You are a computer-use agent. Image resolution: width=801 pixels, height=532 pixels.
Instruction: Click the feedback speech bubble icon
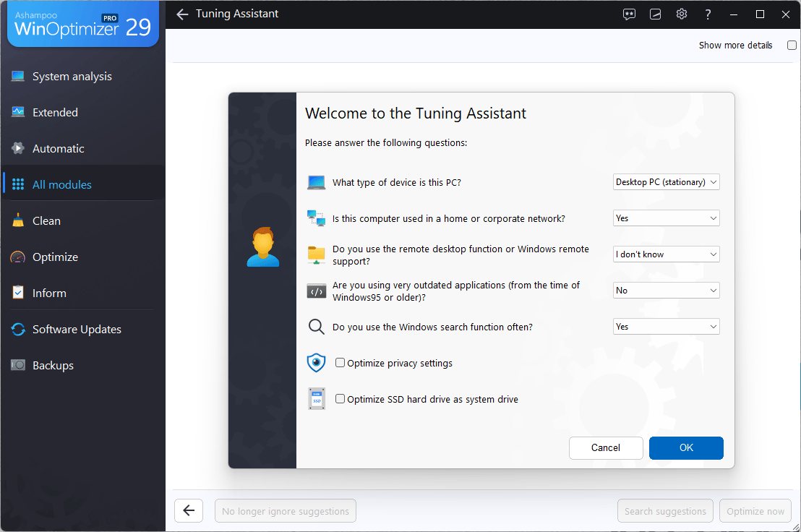coord(629,14)
